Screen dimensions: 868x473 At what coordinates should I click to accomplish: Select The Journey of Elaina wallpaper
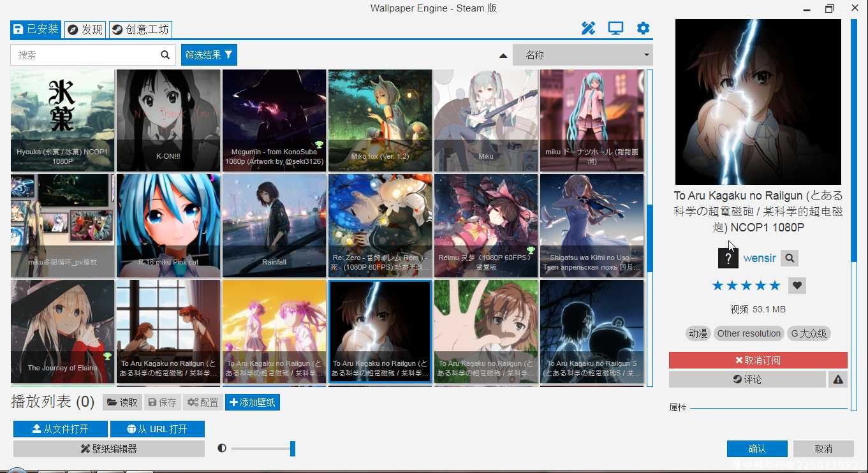tap(63, 331)
